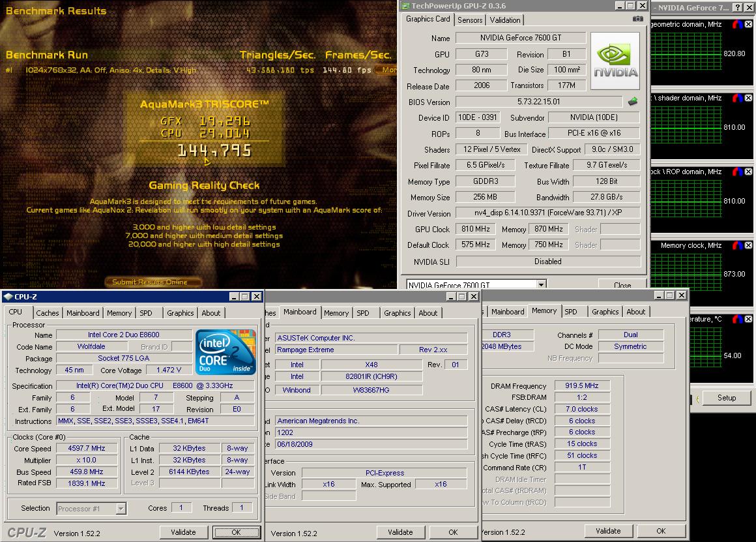The height and width of the screenshot is (542, 756).
Task: Open About tab in the middle CPU-Z window
Action: [428, 313]
